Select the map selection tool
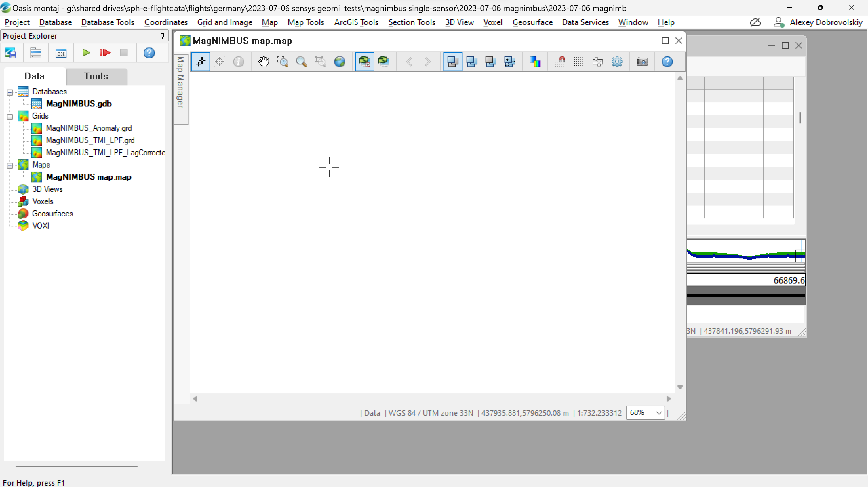The width and height of the screenshot is (868, 487). pos(200,62)
